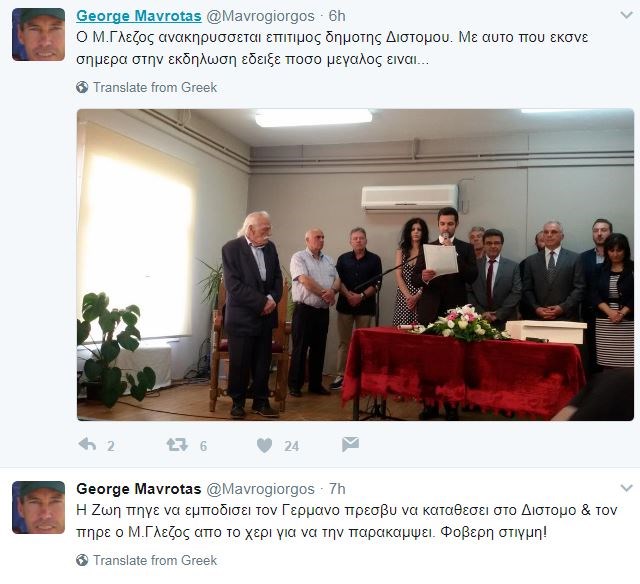Send the first tweet via direct message

tap(351, 444)
